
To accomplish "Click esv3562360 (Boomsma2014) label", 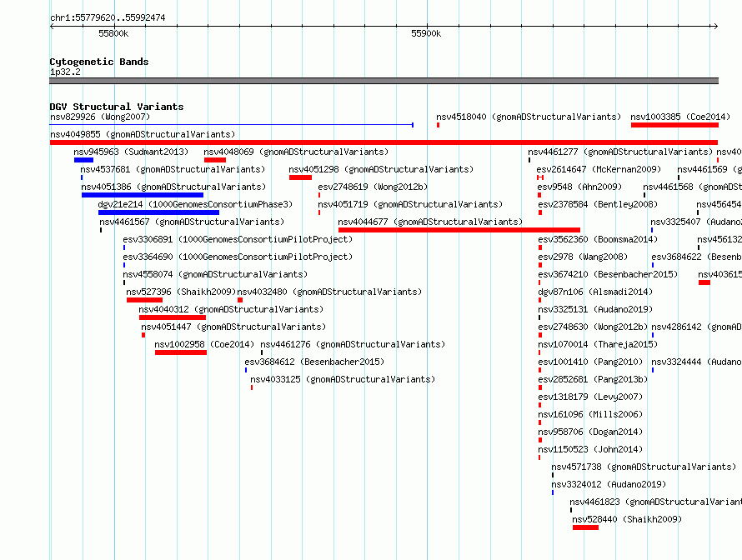I will (x=598, y=239).
